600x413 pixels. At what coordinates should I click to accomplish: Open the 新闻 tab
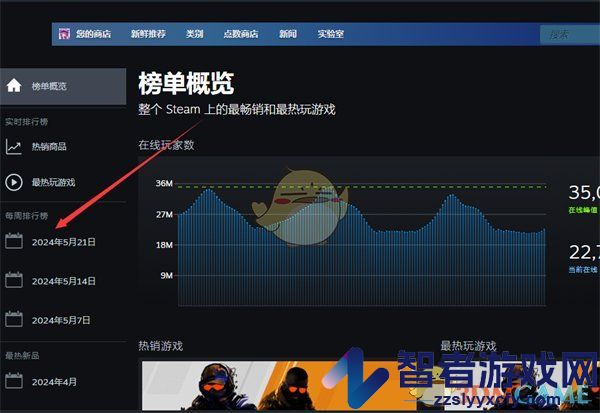point(288,34)
